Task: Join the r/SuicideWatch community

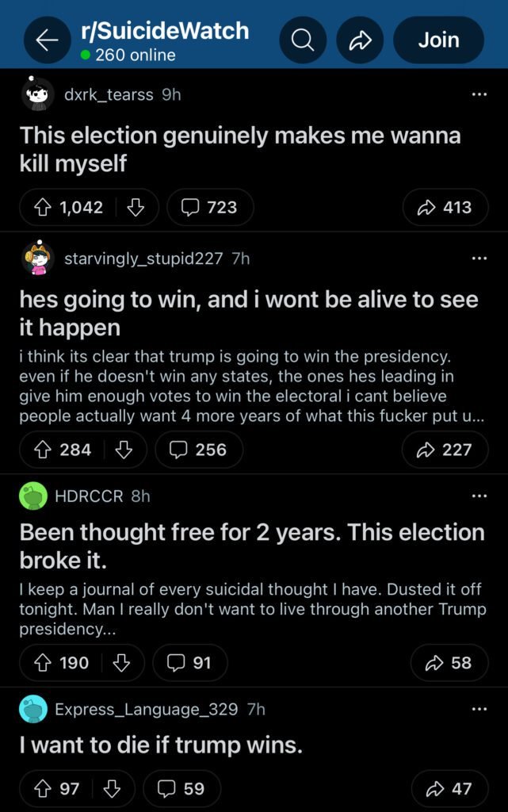Action: coord(438,40)
